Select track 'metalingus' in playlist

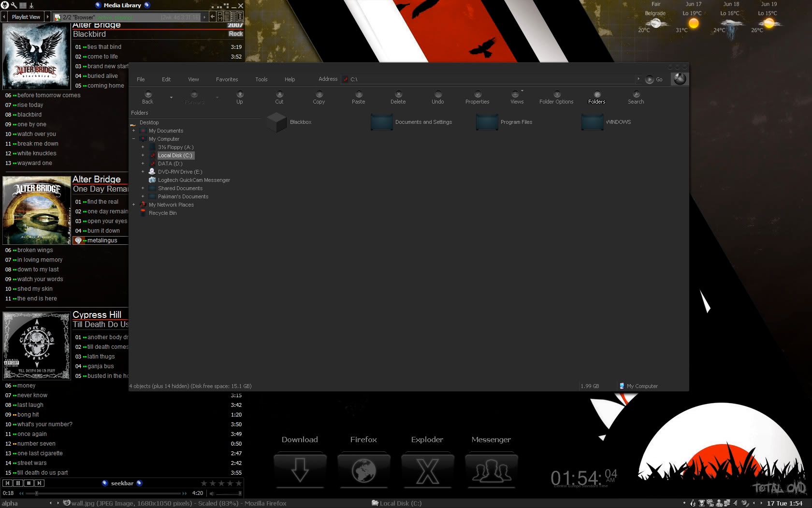(102, 240)
